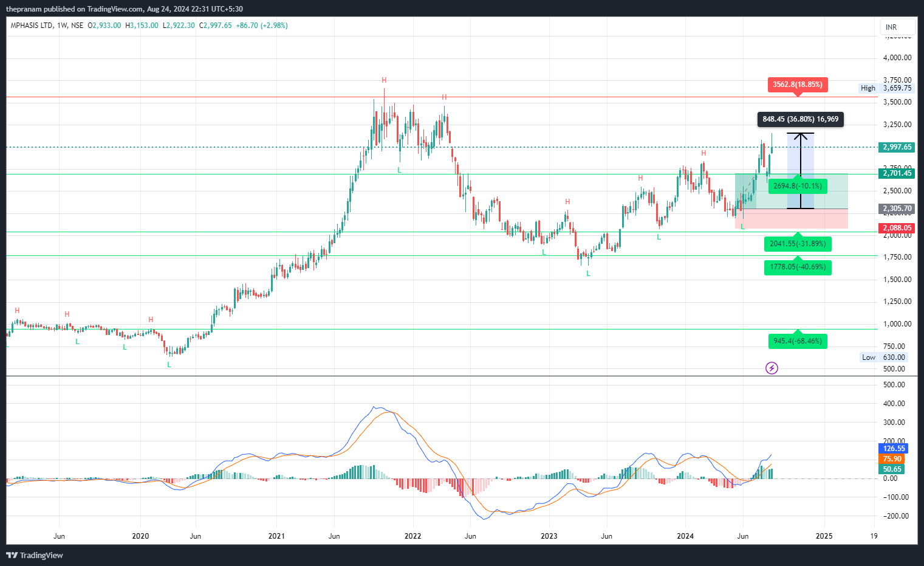Viewport: 924px width, 566px height.
Task: Click the 400.00 indicator scale level
Action: pyautogui.click(x=894, y=404)
